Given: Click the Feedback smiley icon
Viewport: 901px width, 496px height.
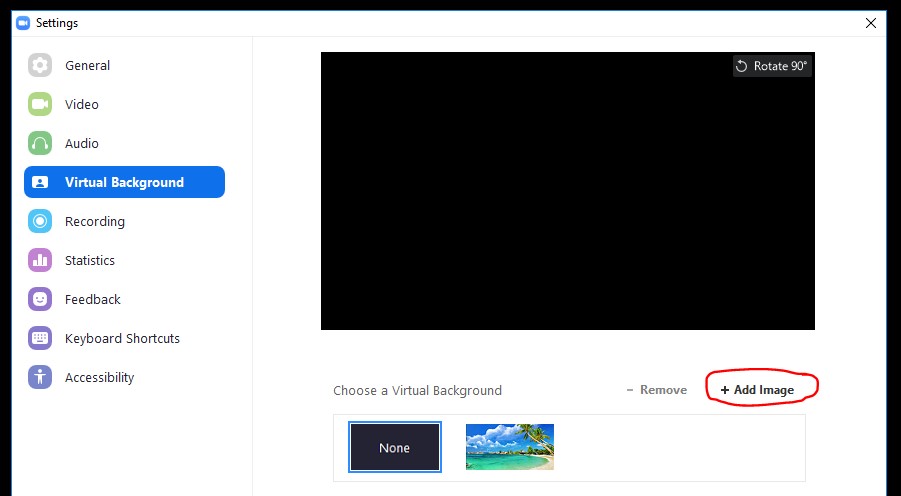Looking at the screenshot, I should pos(40,299).
